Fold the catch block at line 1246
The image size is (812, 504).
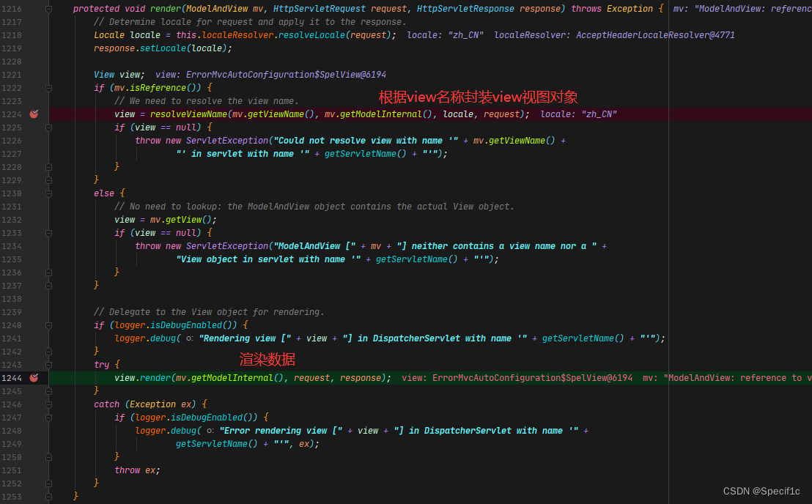(x=48, y=404)
